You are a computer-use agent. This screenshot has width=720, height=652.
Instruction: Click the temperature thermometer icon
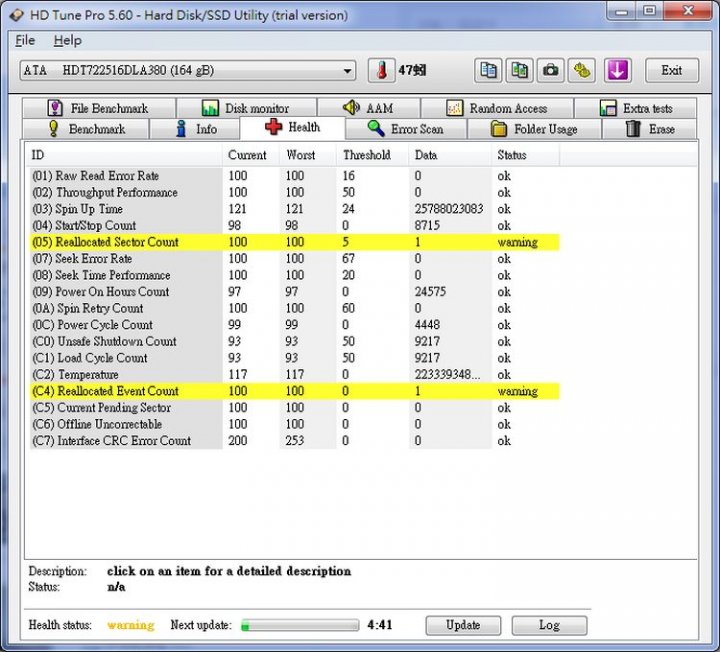tap(381, 71)
